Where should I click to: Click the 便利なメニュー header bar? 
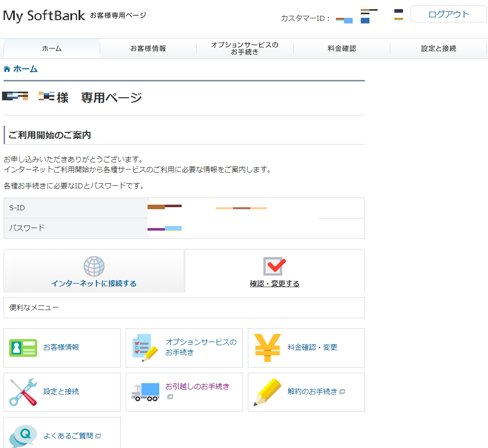click(x=184, y=308)
